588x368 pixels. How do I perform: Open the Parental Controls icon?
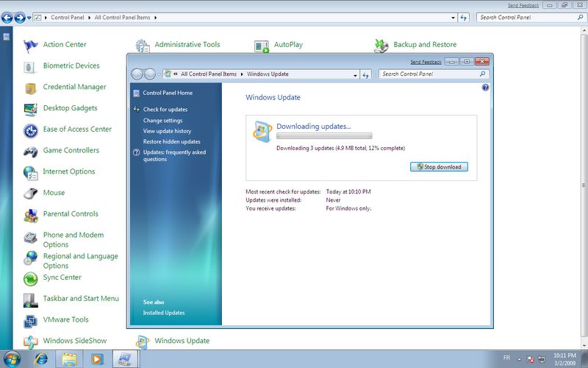[30, 216]
